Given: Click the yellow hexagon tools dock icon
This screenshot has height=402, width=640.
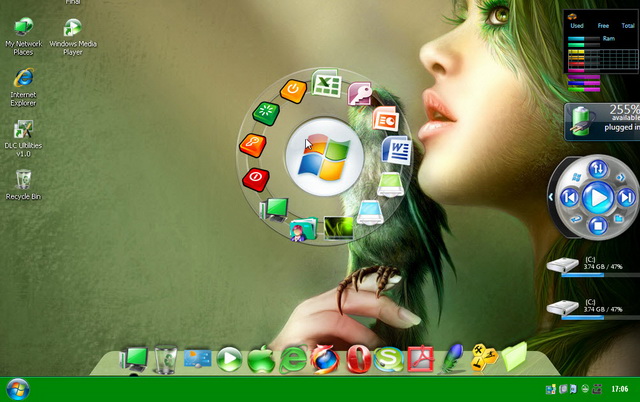Looking at the screenshot, I should [x=484, y=358].
